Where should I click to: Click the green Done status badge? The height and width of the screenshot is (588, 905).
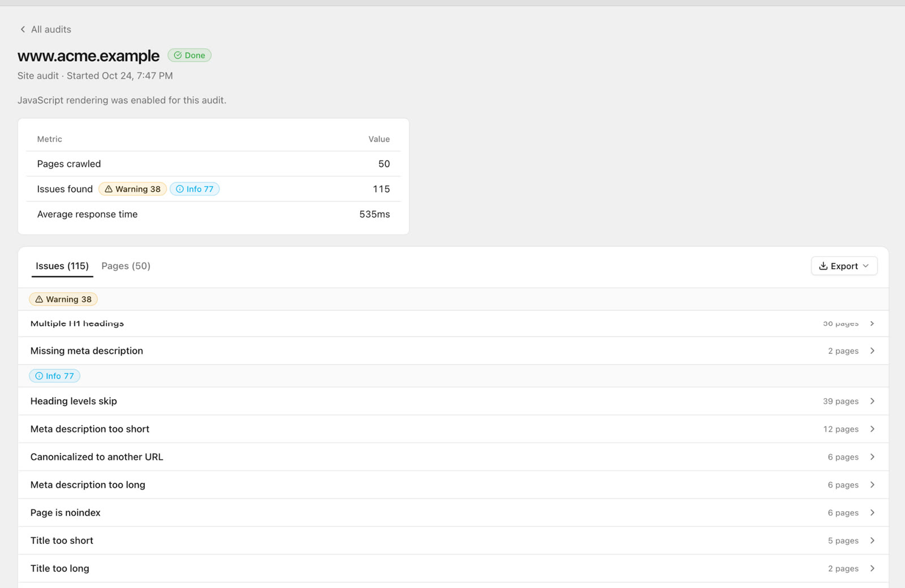pos(189,55)
